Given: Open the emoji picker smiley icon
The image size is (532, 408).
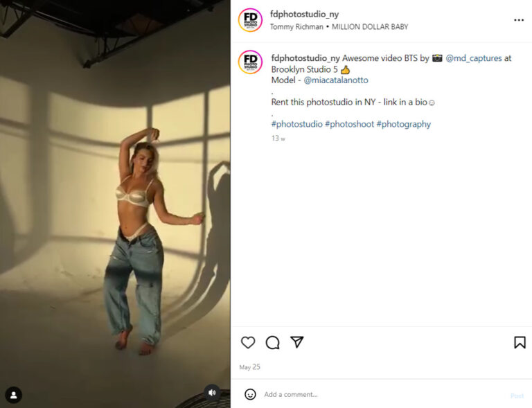Looking at the screenshot, I should 250,394.
